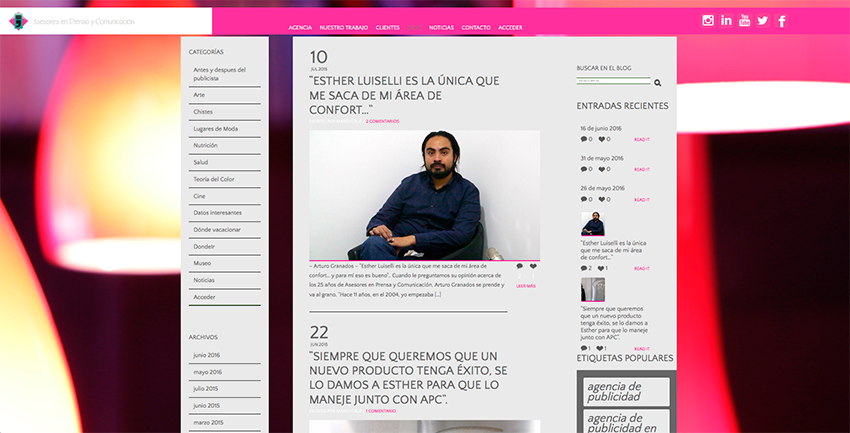Select BLOG in the navigation bar

point(414,28)
